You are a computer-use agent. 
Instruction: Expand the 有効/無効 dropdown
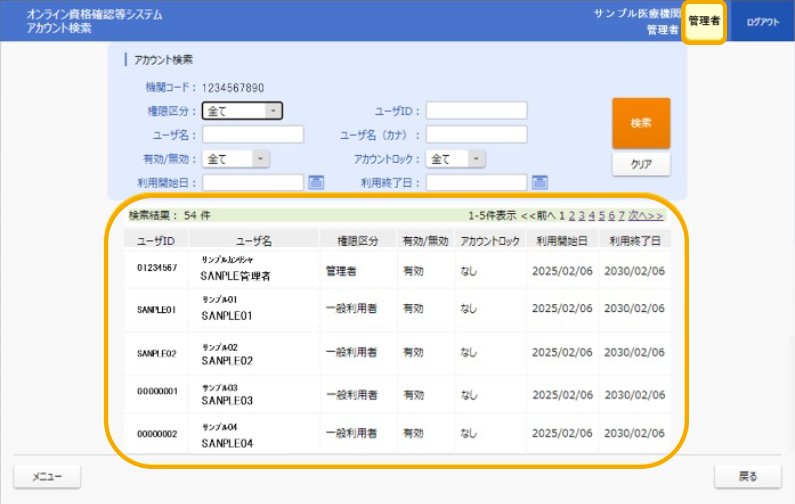tap(236, 158)
